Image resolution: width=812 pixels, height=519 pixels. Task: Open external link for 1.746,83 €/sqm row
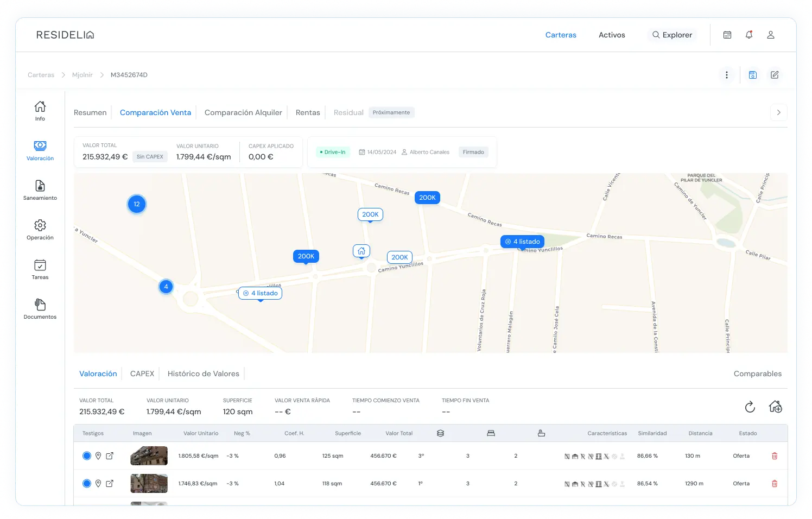(110, 483)
